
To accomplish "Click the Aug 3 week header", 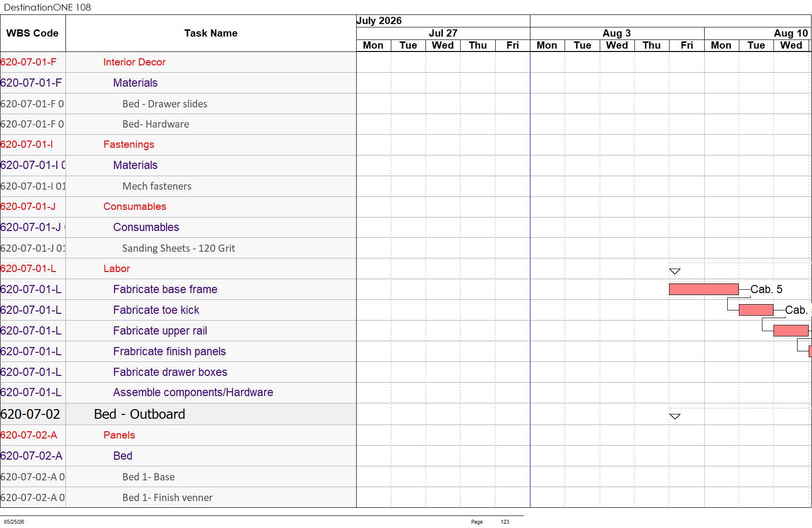I will point(617,33).
